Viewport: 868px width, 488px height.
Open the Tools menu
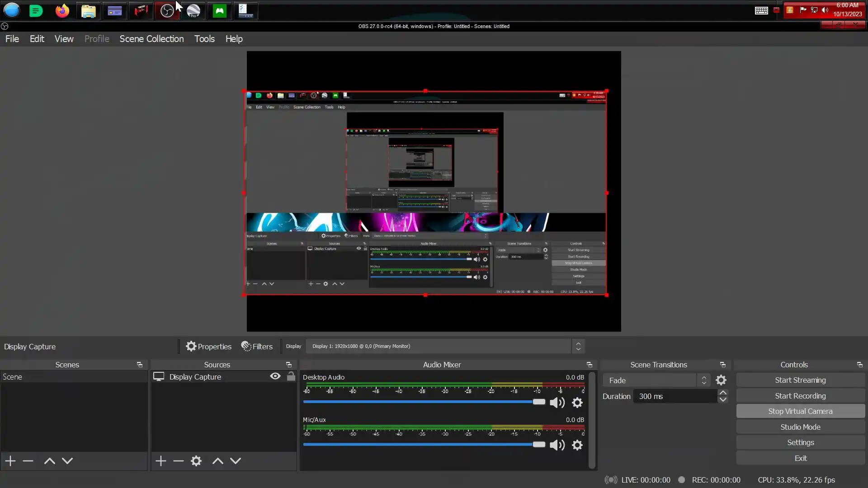click(204, 39)
